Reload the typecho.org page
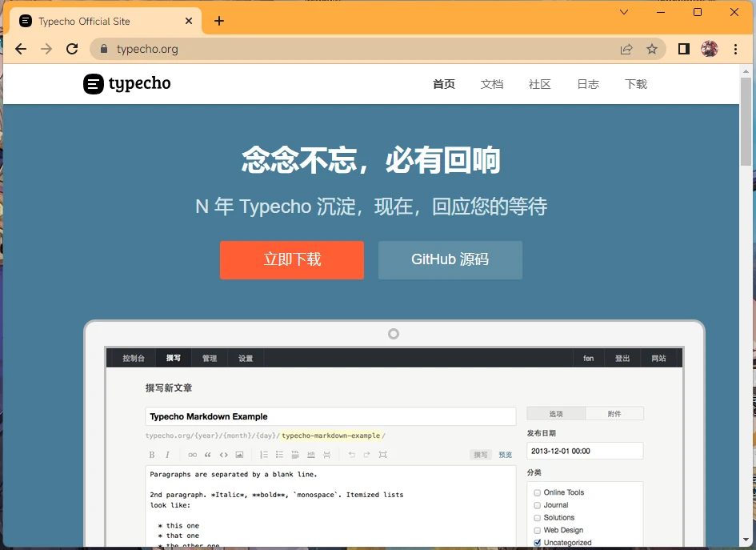The height and width of the screenshot is (550, 756). coord(72,49)
